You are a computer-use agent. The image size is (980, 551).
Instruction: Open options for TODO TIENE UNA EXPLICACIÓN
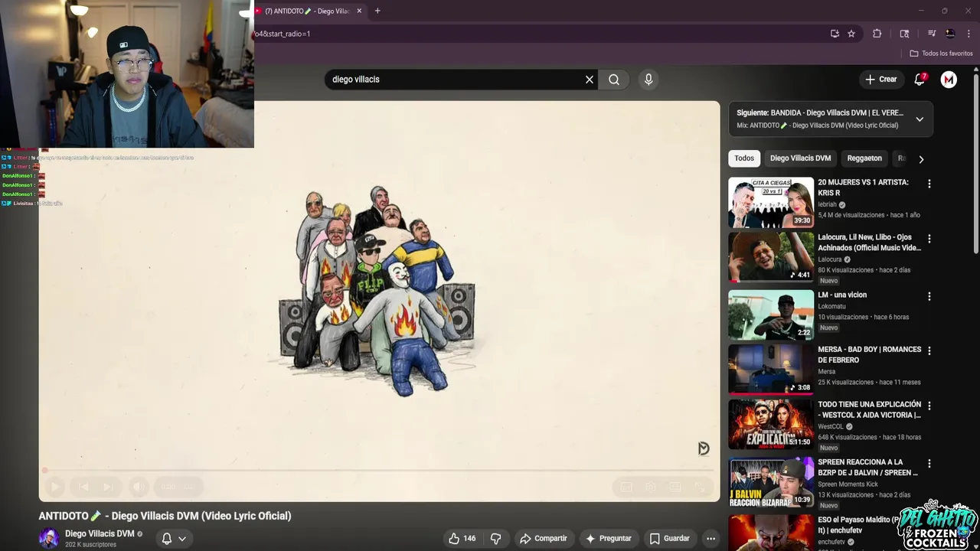[x=929, y=406]
